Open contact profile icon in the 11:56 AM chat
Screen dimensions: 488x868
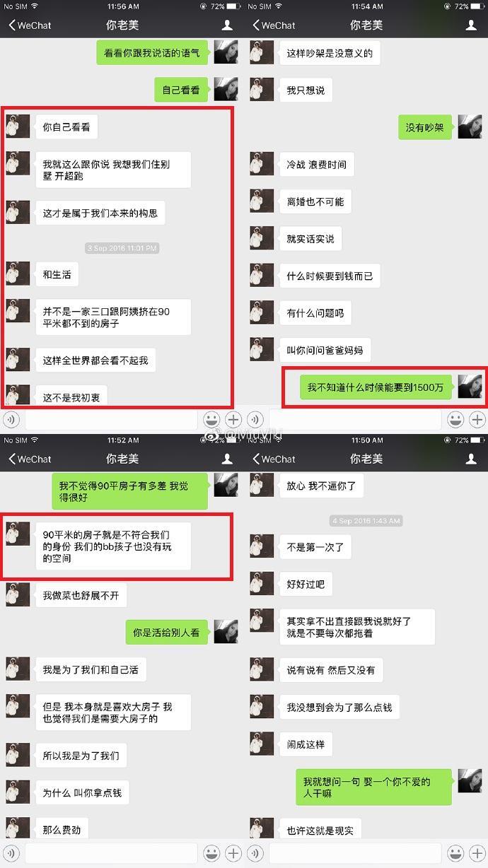[x=227, y=25]
